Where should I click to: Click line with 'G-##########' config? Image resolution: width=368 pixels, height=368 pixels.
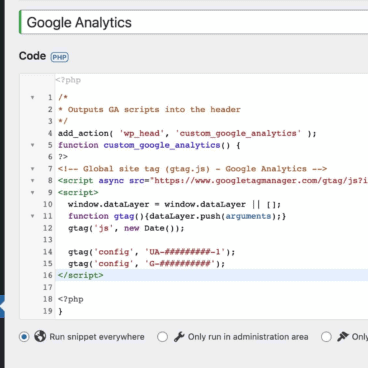coord(146,264)
